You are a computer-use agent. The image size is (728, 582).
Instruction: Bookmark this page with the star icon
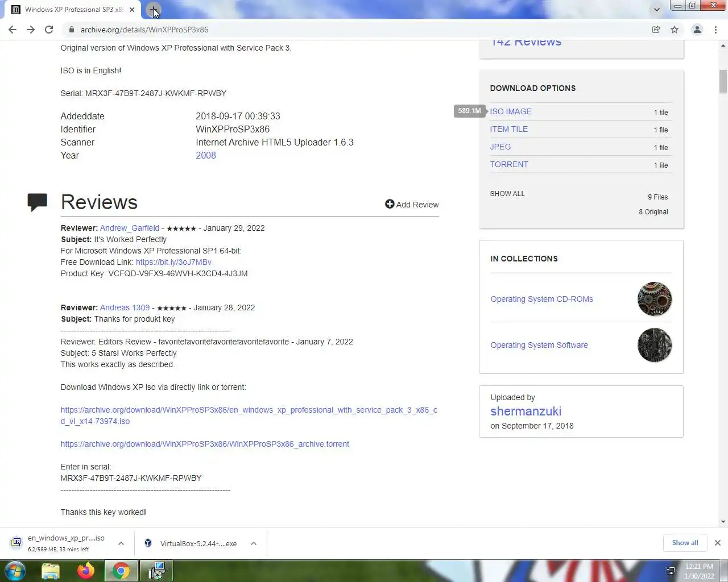[675, 30]
